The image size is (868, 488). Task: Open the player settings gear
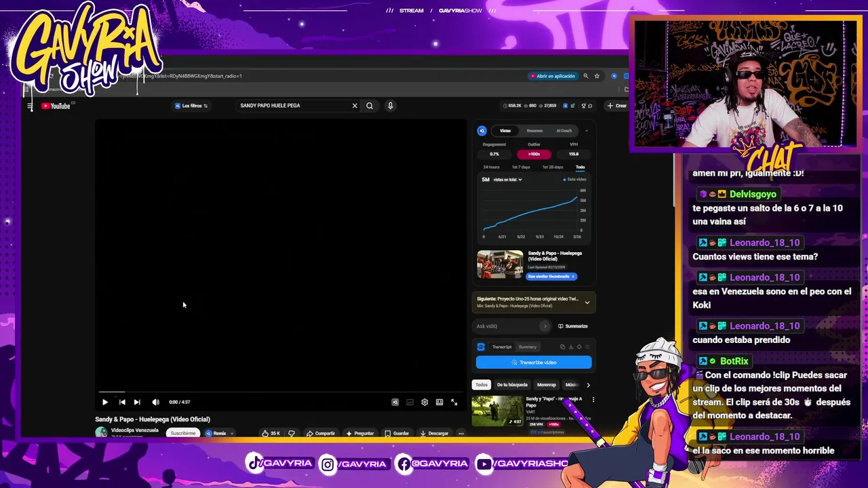(425, 402)
